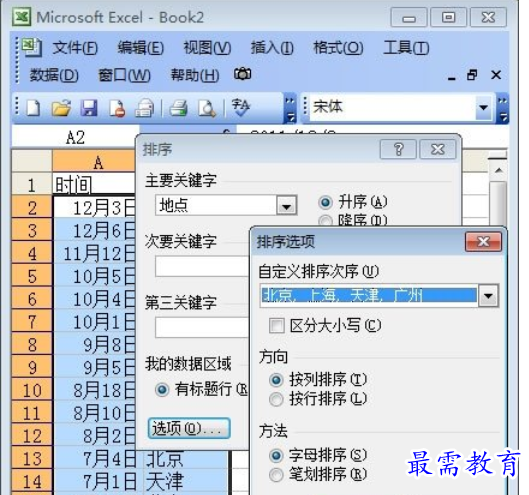Open the 主要关键字 地点 dropdown arrow
The image size is (529, 495).
point(286,205)
